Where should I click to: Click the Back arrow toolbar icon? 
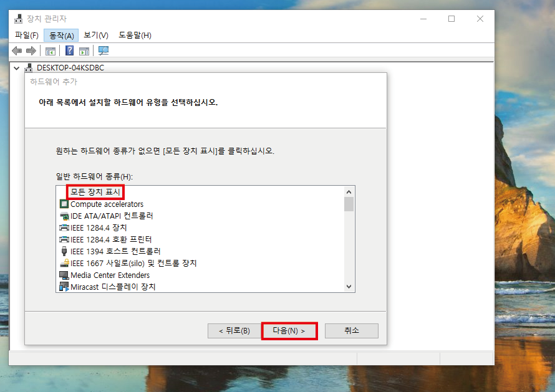(17, 51)
